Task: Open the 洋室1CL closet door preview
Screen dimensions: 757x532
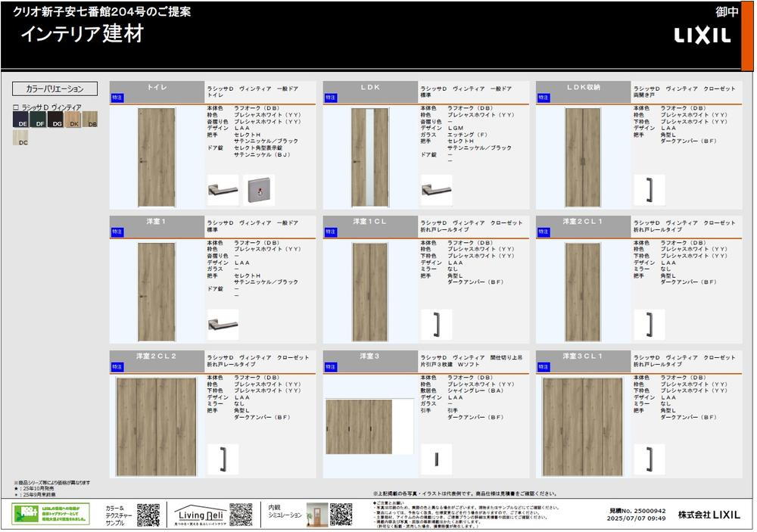Action: coord(370,292)
